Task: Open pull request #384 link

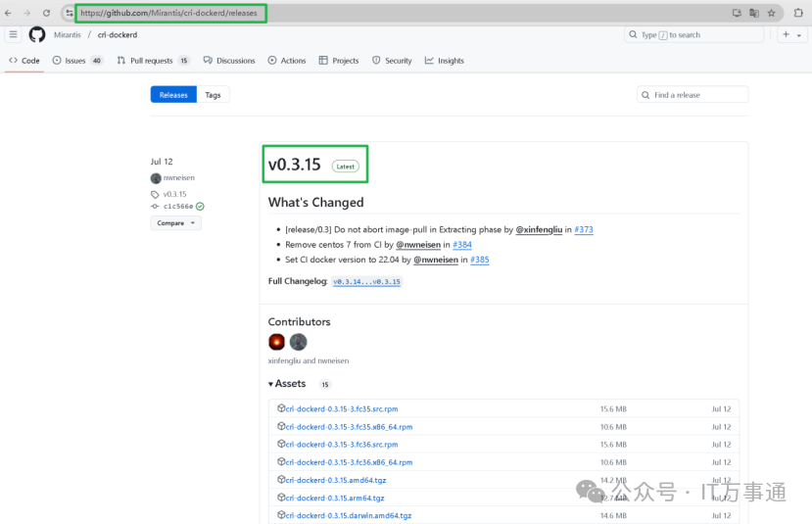Action: click(x=462, y=245)
